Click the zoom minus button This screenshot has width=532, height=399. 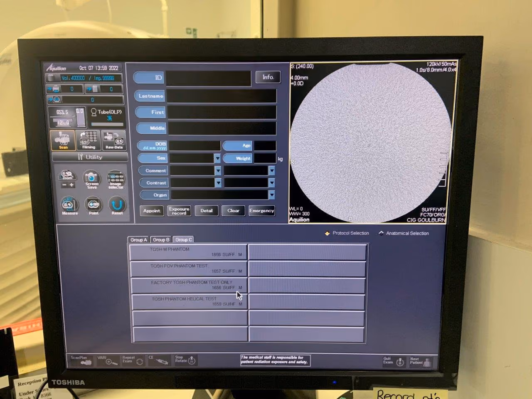64,185
